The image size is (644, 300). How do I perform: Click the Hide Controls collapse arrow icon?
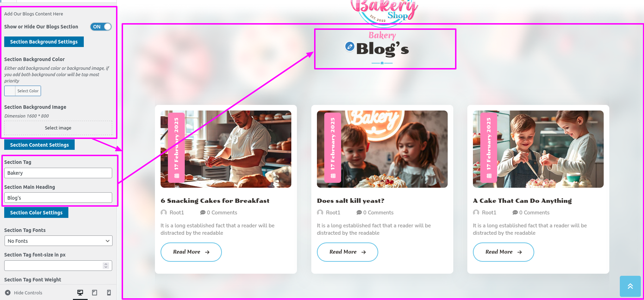[8, 293]
